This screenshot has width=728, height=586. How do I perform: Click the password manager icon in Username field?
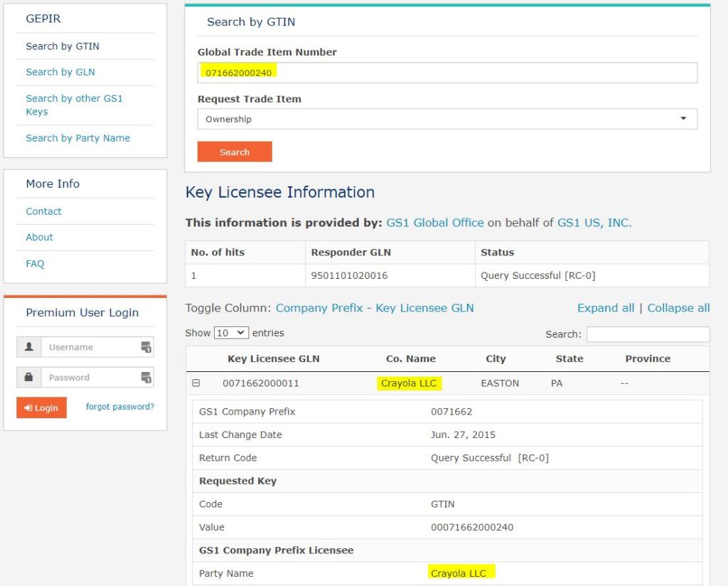pyautogui.click(x=146, y=347)
